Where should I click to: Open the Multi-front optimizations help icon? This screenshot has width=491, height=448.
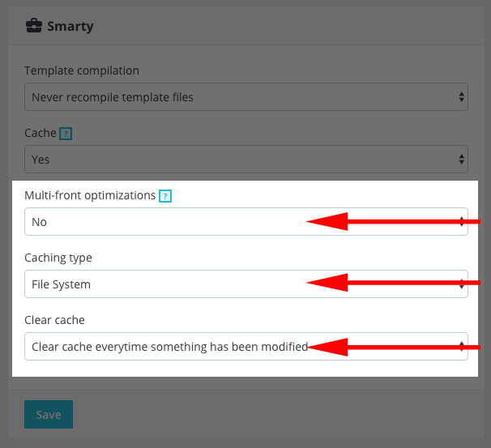(x=165, y=195)
